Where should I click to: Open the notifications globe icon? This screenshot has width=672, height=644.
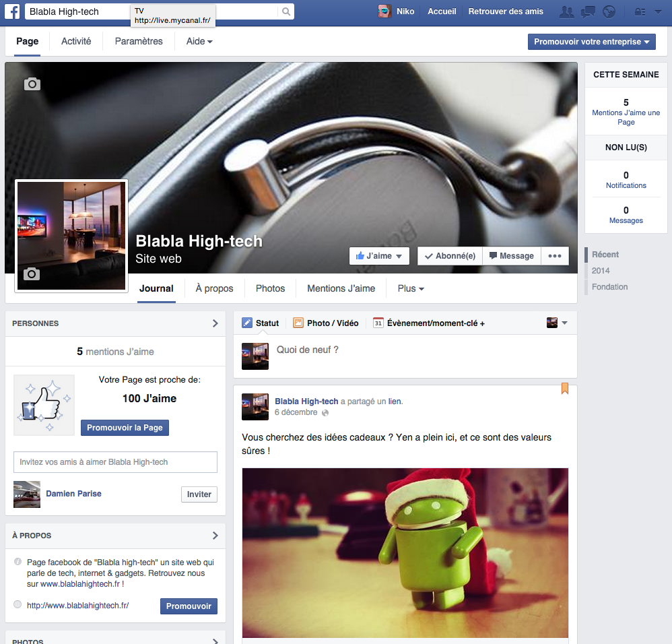(609, 11)
